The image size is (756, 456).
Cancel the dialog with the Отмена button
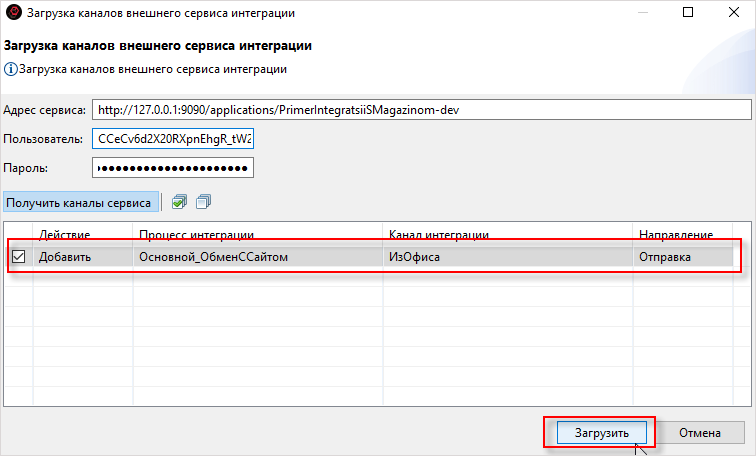click(700, 433)
